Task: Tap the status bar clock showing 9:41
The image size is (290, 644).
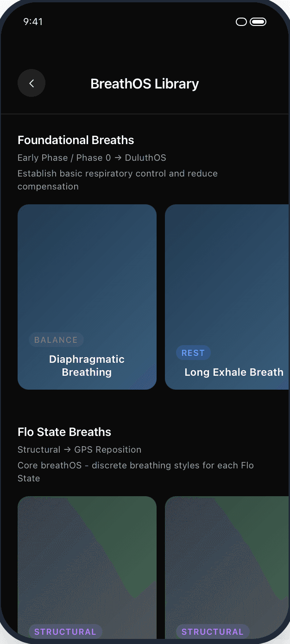Action: [x=33, y=21]
